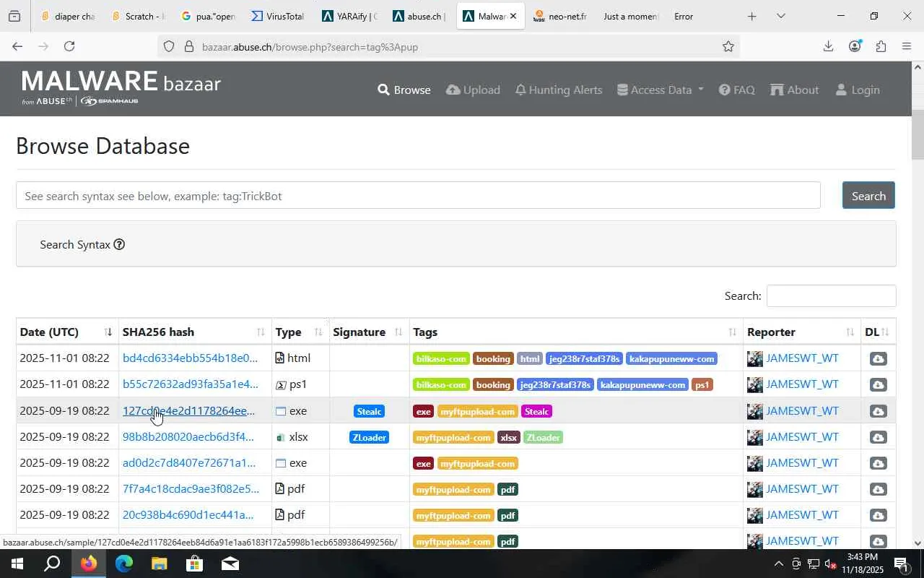Open the extensions puzzle icon
The image size is (924, 578).
click(x=881, y=46)
